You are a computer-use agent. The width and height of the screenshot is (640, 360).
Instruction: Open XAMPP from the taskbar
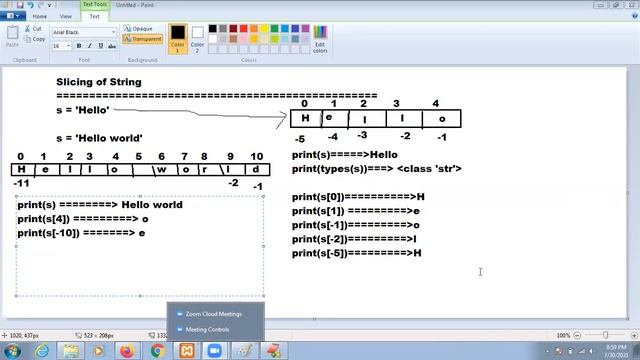coord(187,351)
